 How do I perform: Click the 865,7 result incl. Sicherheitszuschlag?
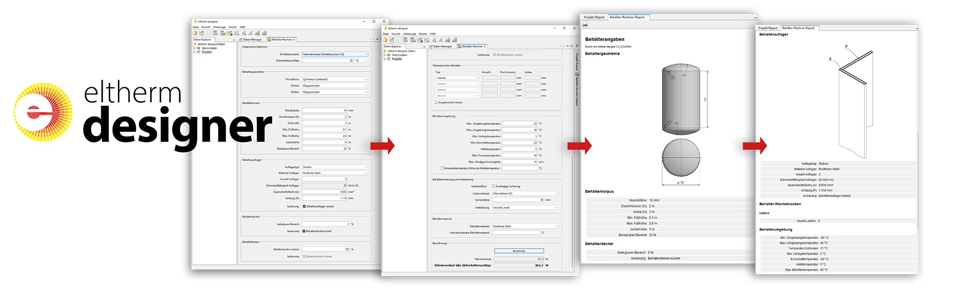pos(519,265)
